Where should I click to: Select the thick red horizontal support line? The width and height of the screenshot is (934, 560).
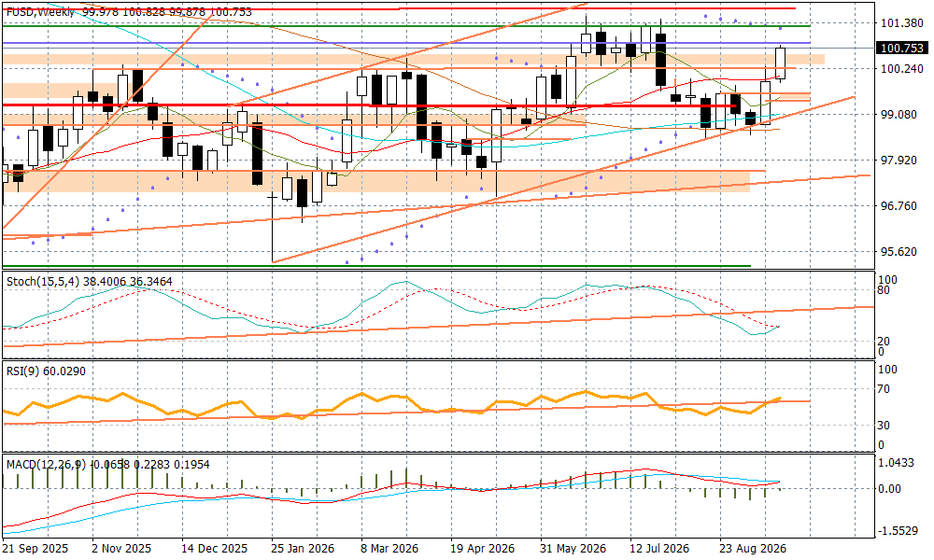tap(371, 105)
